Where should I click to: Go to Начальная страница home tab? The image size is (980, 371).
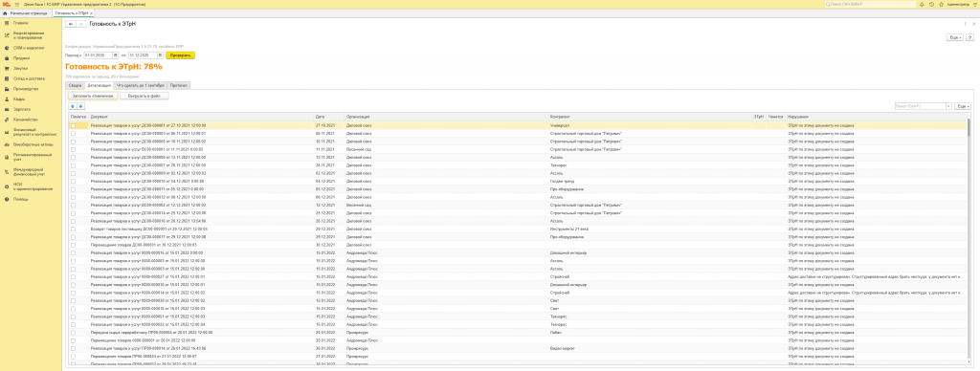pos(26,12)
